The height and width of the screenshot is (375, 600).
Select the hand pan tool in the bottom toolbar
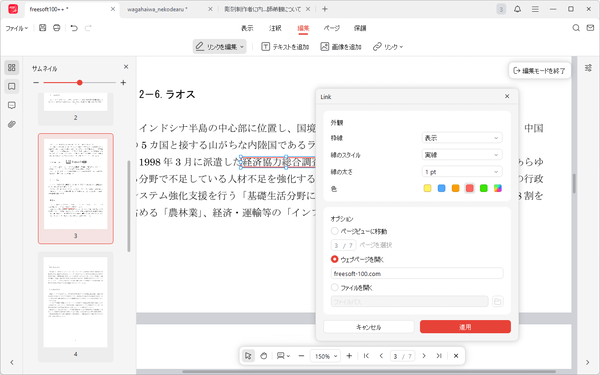[264, 356]
